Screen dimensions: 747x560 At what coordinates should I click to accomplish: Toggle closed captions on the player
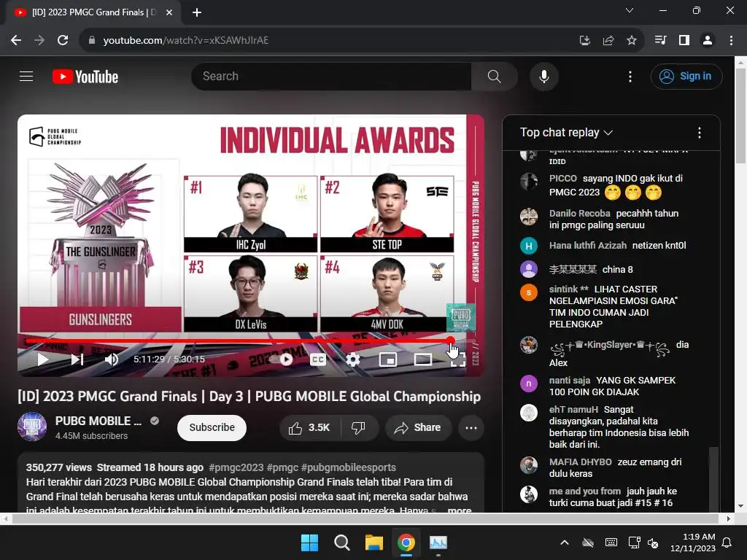point(318,359)
